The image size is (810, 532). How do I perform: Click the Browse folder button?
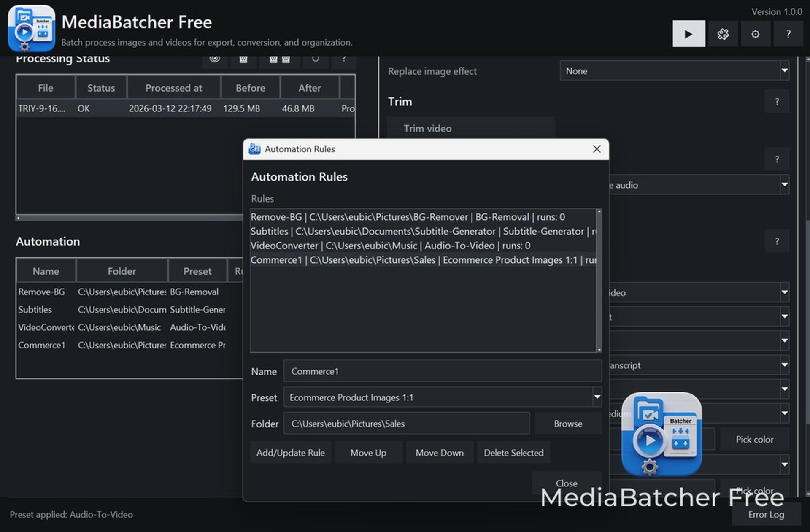click(x=568, y=424)
